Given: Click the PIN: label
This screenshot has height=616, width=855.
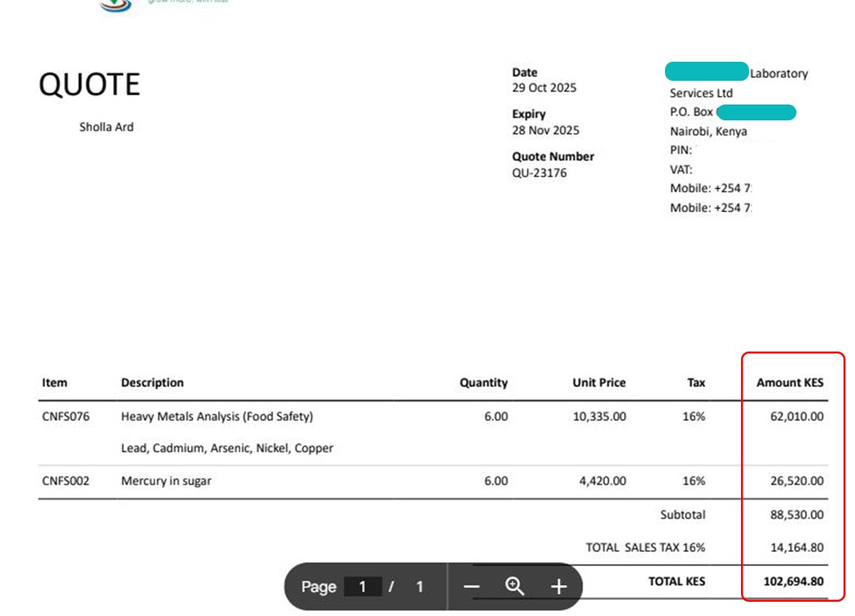Looking at the screenshot, I should (x=681, y=150).
